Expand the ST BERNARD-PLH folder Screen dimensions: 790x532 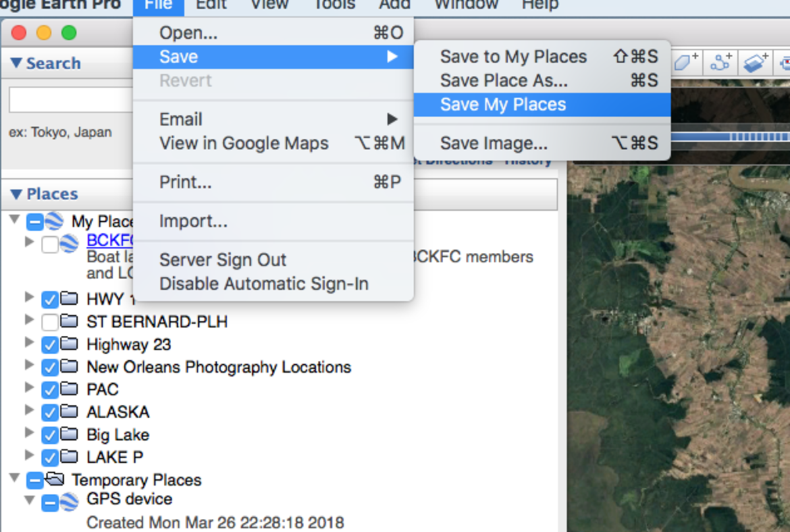point(29,319)
